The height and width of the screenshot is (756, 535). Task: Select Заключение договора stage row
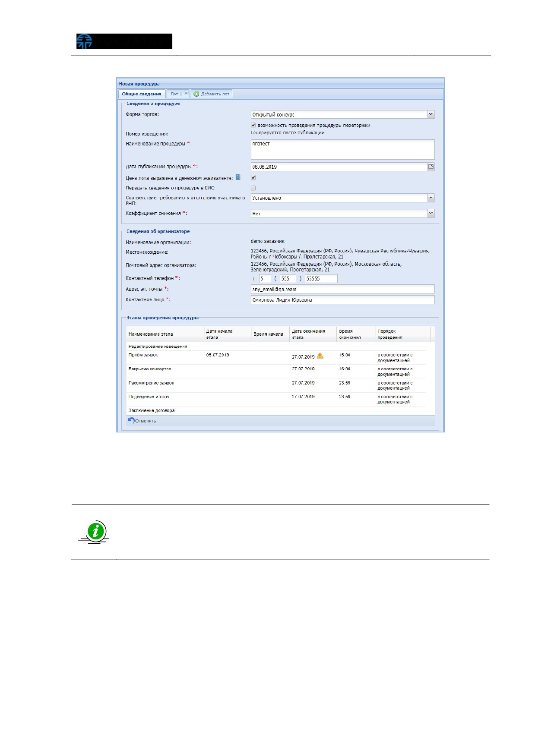coord(276,410)
